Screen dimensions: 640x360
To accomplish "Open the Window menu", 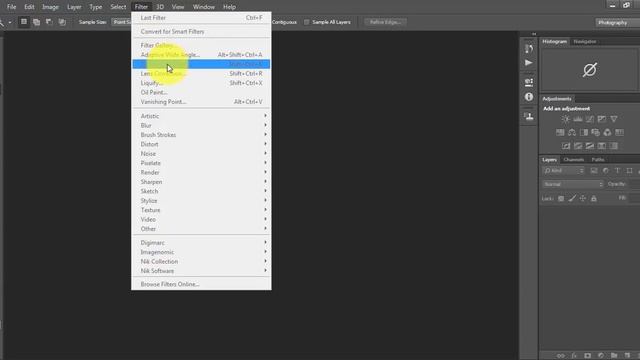I will [204, 7].
